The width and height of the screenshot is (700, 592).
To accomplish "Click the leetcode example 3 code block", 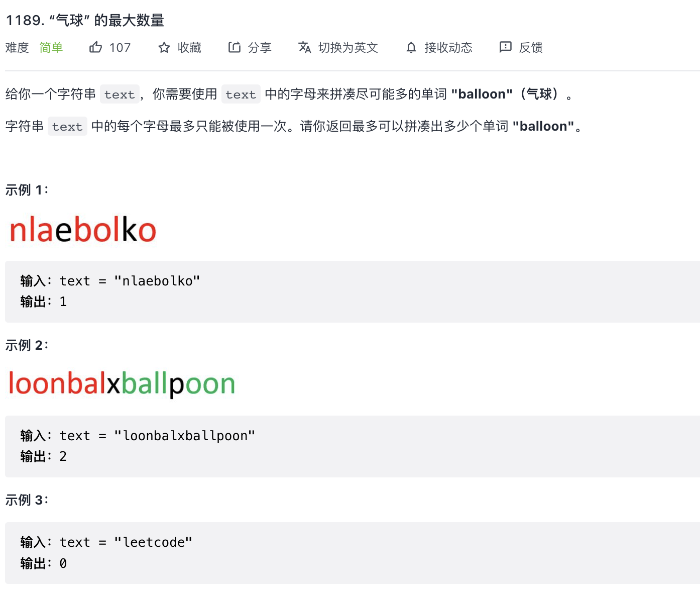I will pyautogui.click(x=352, y=553).
